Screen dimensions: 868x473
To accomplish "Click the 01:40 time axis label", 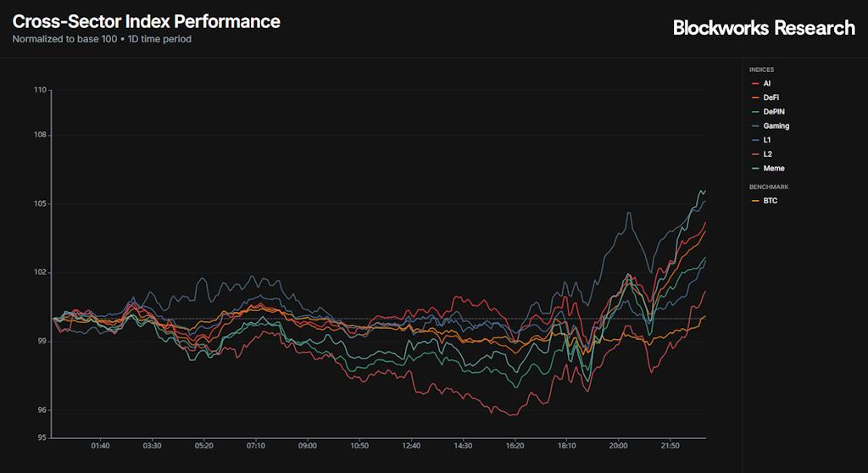I will (100, 445).
